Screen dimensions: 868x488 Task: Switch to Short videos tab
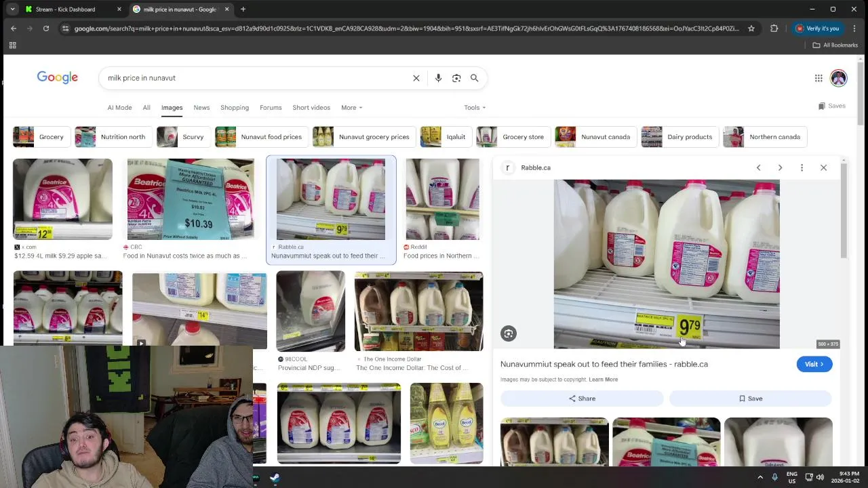(x=311, y=108)
